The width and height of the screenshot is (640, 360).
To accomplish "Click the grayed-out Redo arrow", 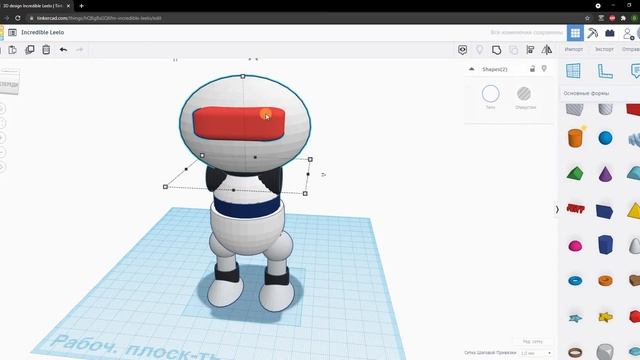I will point(80,50).
